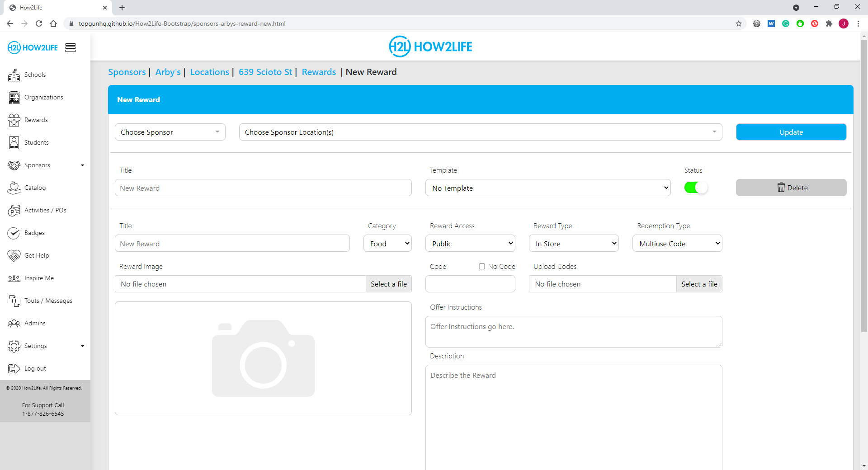The image size is (868, 470).
Task: Open the Inspire Me sidebar icon
Action: pyautogui.click(x=14, y=278)
